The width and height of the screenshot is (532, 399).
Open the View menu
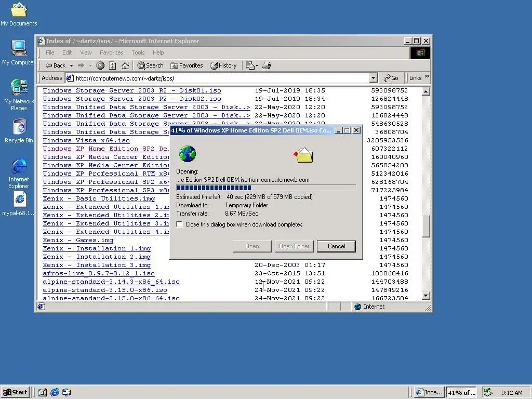click(x=86, y=52)
